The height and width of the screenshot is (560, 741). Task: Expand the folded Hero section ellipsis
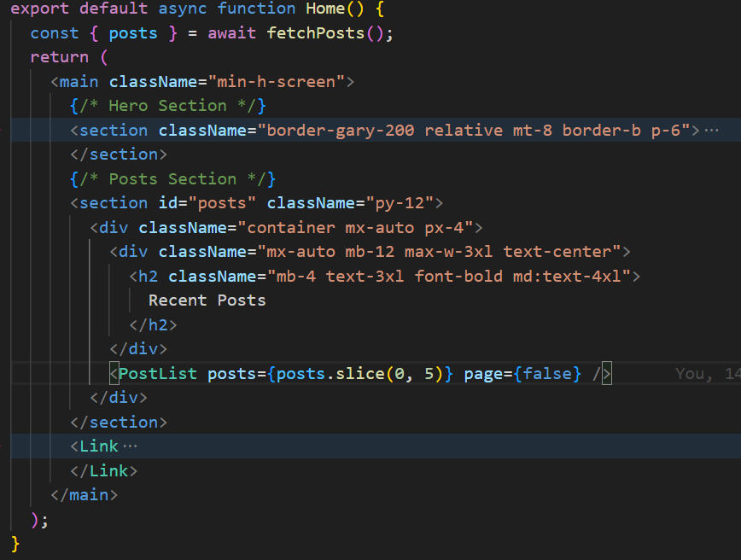(x=710, y=131)
